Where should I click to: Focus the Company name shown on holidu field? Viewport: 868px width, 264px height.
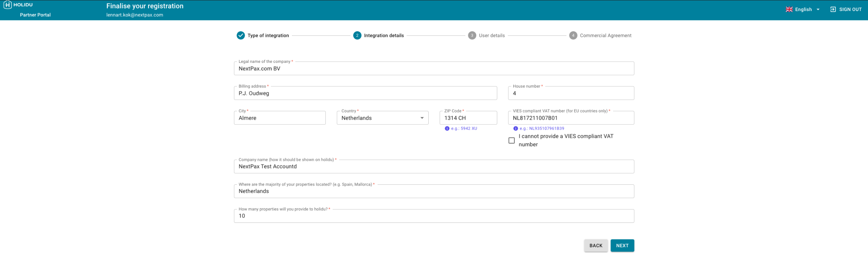click(x=434, y=166)
